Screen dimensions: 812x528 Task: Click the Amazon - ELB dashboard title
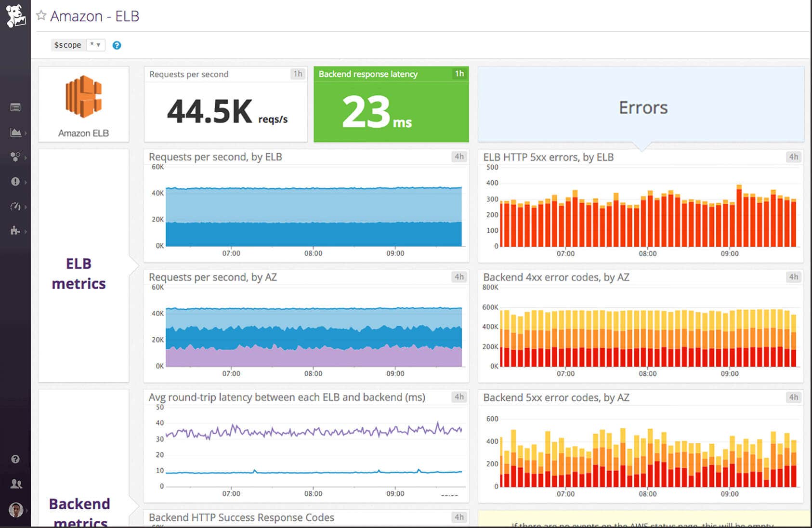(x=94, y=16)
